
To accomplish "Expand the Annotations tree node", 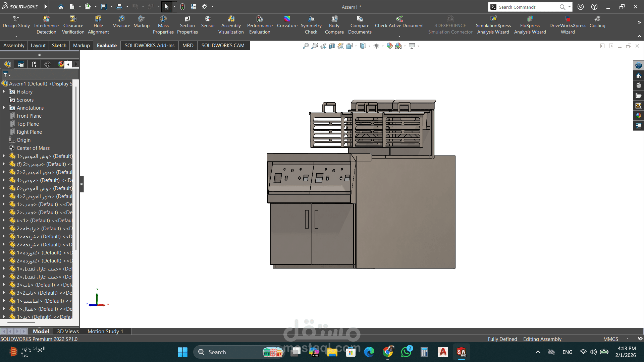I will point(4,108).
